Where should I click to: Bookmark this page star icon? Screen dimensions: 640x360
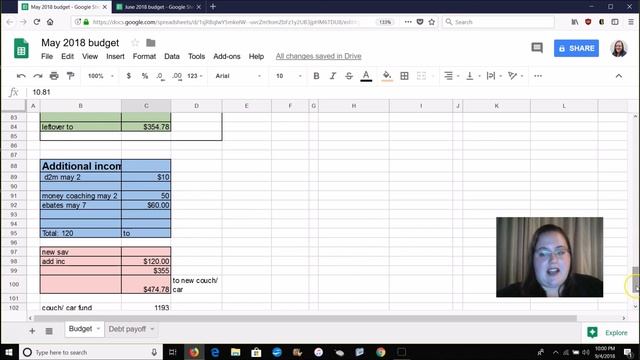click(x=432, y=22)
